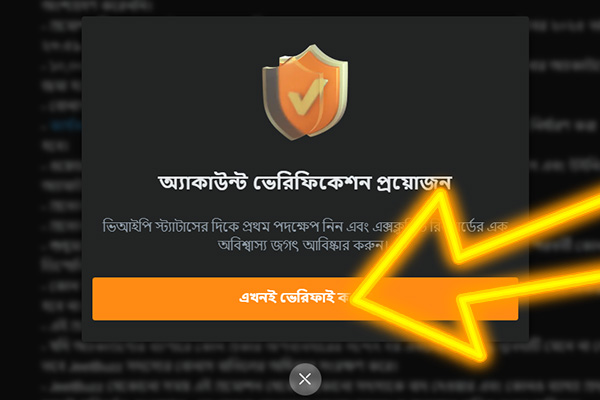Click the blurred text line above the dialog
This screenshot has width=600, height=400.
click(x=98, y=5)
